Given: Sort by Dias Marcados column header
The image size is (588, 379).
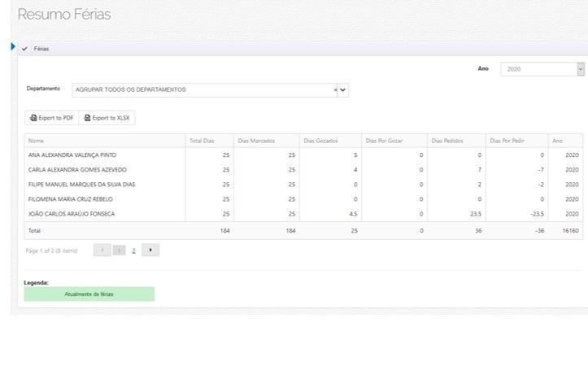Looking at the screenshot, I should [267, 141].
